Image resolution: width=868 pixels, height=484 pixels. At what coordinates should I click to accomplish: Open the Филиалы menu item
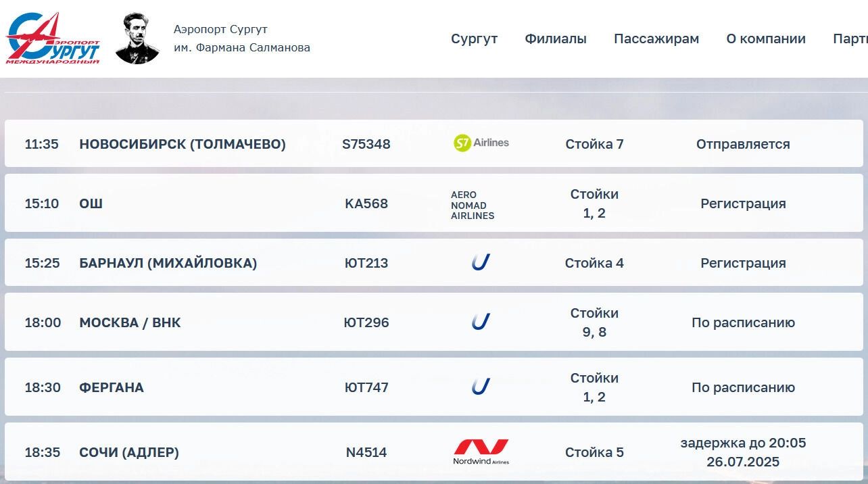[556, 39]
